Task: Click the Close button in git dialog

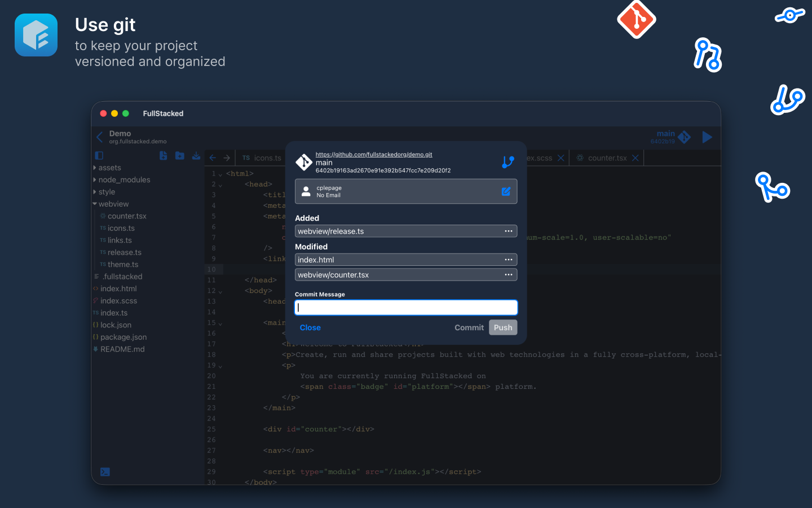Action: [x=310, y=327]
